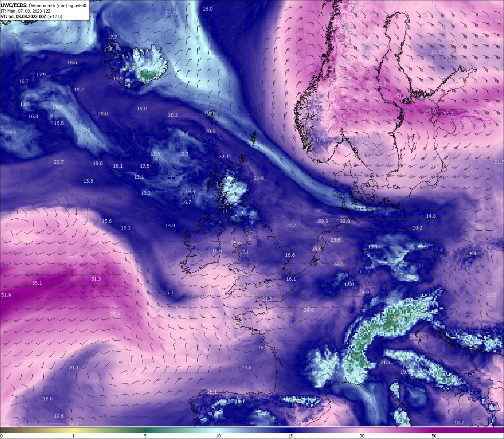Click the color scale label 30
Viewport: 504px width, 439px height.
[x=362, y=436]
